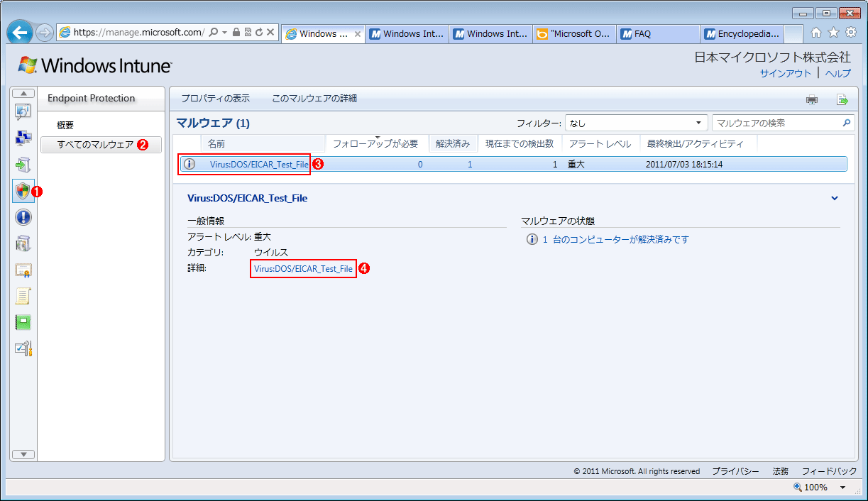This screenshot has width=868, height=501.
Task: Select the Endpoint Protection shield icon
Action: coord(23,191)
